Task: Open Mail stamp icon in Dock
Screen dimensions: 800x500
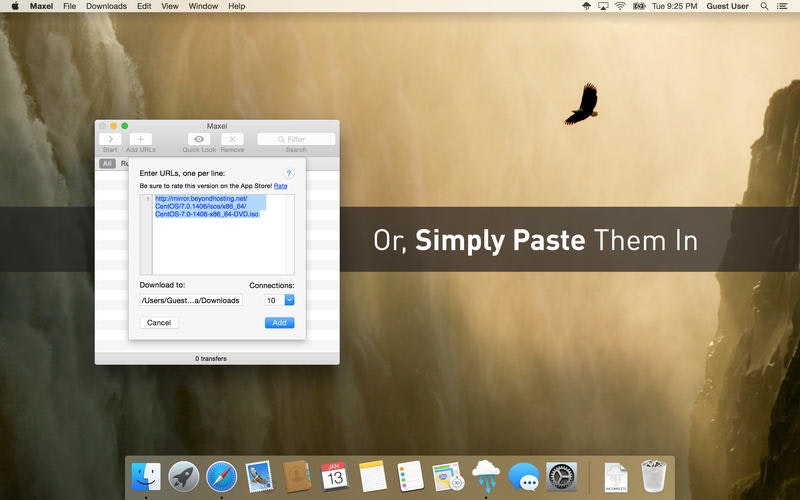Action: 259,477
